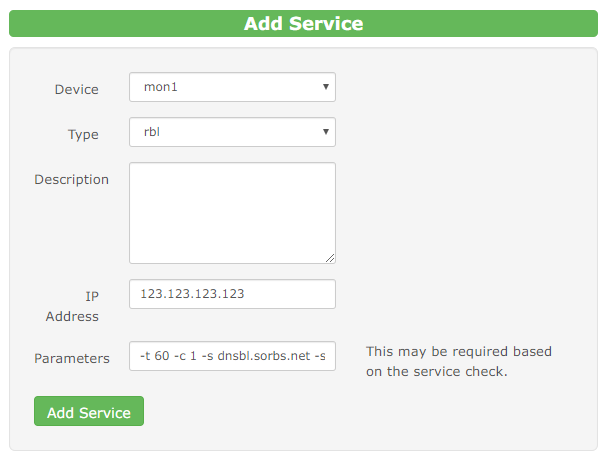Place cursor in 123.123.123.123 text
Image resolution: width=607 pixels, height=458 pixels.
(195, 294)
